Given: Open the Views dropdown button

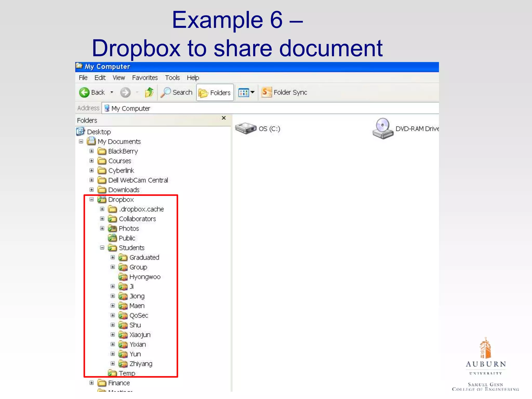Looking at the screenshot, I should click(x=246, y=92).
